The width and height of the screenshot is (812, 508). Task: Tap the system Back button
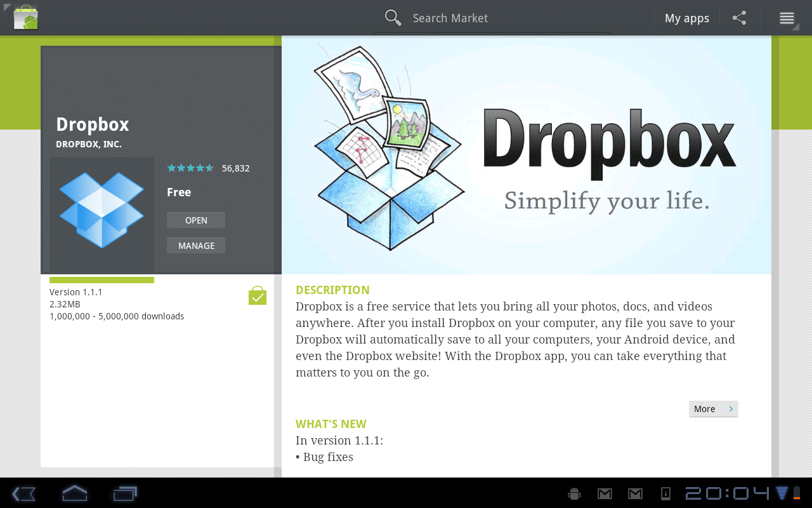23,493
